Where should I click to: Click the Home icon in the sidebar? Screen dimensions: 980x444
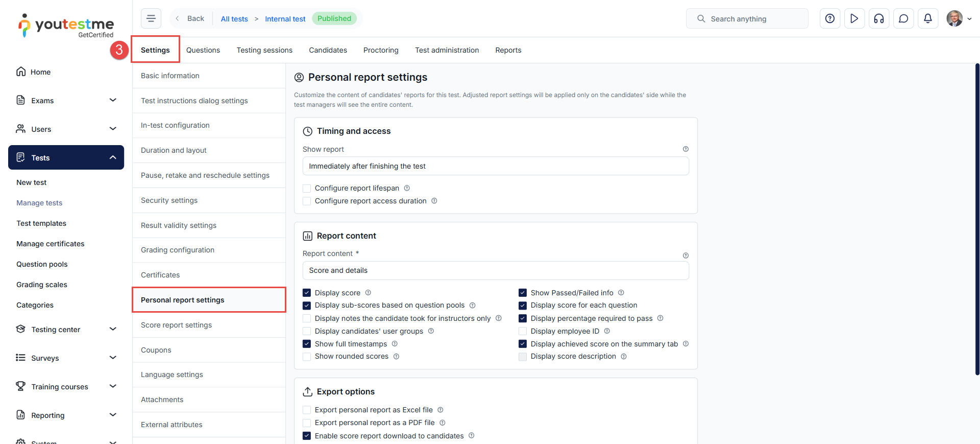tap(21, 72)
